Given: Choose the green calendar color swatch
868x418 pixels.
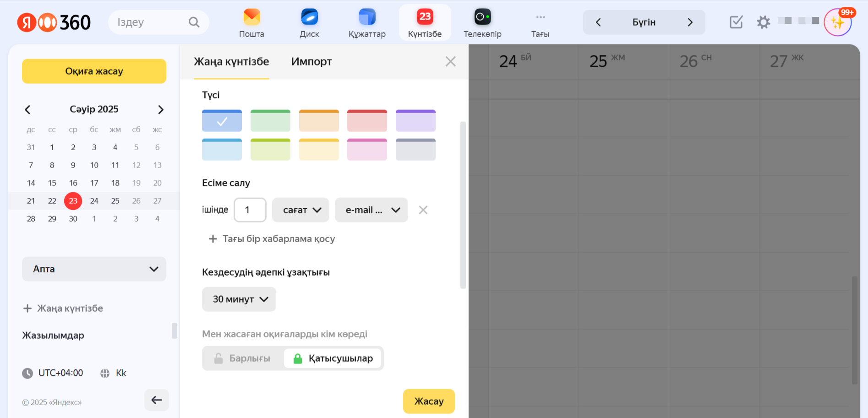Looking at the screenshot, I should click(270, 121).
